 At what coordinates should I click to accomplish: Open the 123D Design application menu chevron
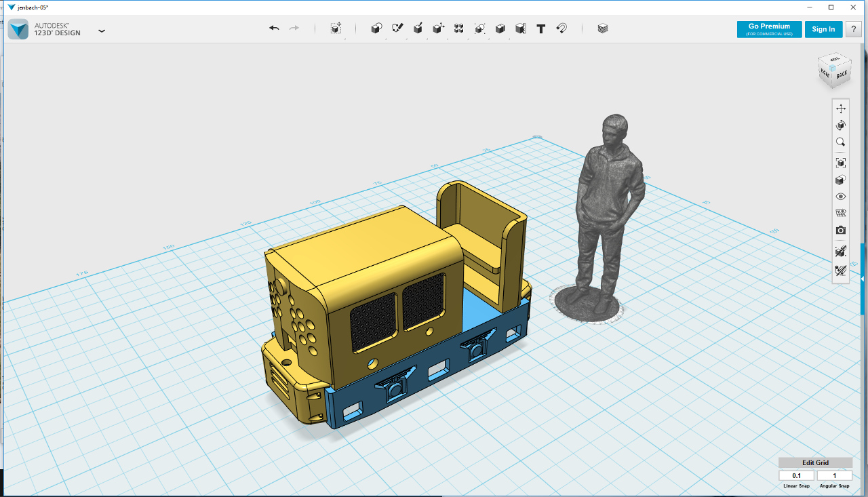(x=102, y=31)
